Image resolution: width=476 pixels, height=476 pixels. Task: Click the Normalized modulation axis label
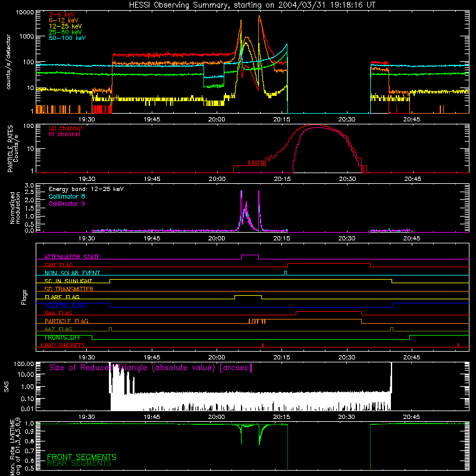[15, 208]
